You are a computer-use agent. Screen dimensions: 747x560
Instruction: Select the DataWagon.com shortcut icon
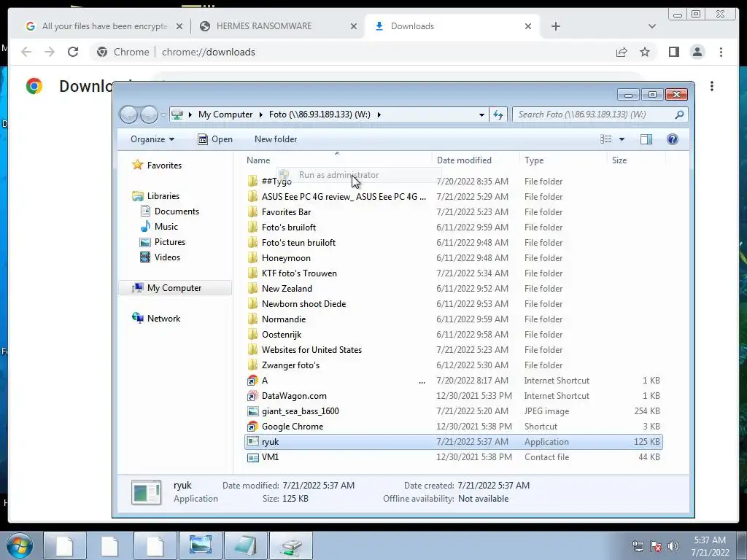click(x=253, y=396)
